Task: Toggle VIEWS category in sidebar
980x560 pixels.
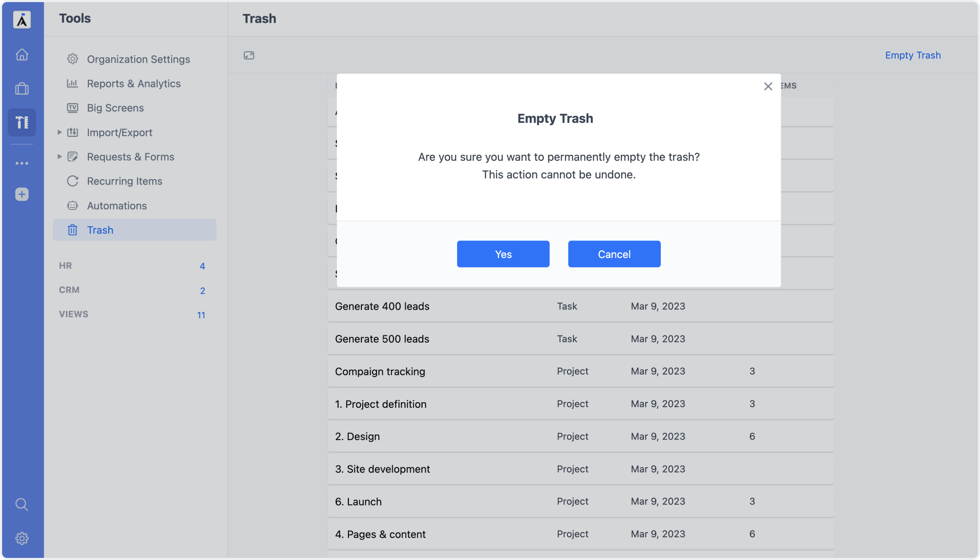Action: click(x=74, y=314)
